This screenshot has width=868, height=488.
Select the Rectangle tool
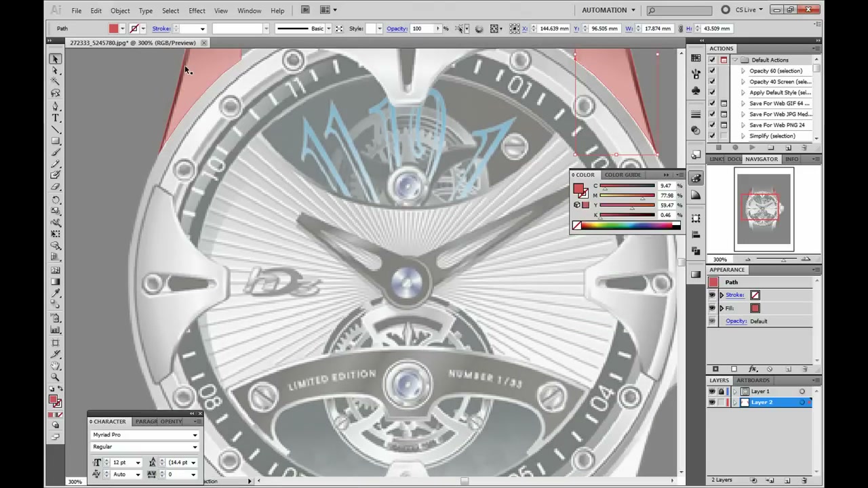56,142
